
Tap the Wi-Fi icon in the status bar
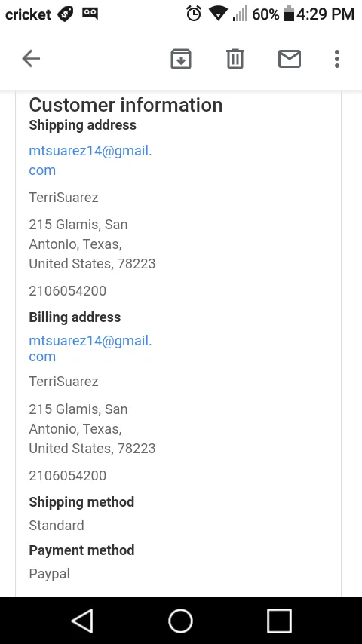[x=218, y=14]
